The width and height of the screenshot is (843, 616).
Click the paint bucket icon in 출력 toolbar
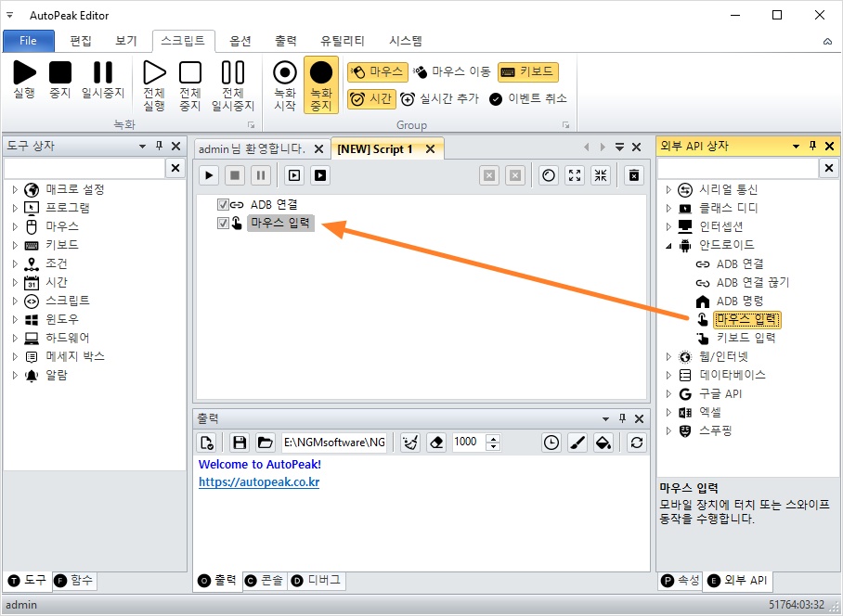tap(603, 443)
